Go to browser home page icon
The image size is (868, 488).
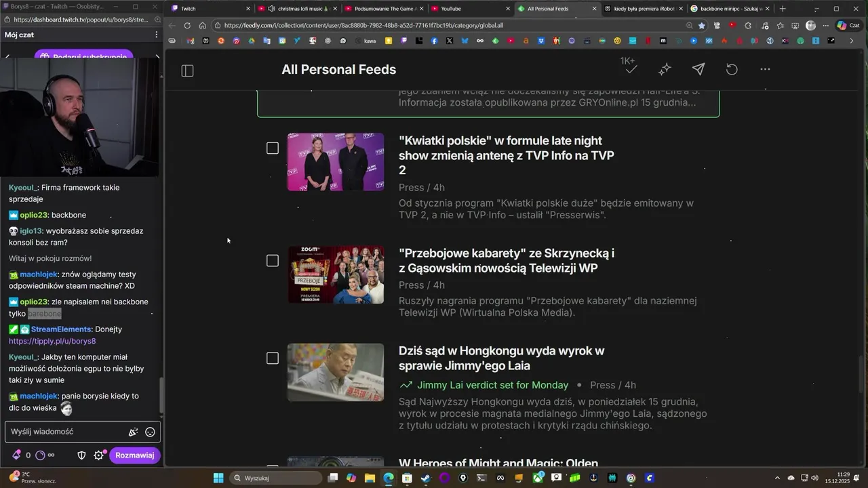(202, 26)
